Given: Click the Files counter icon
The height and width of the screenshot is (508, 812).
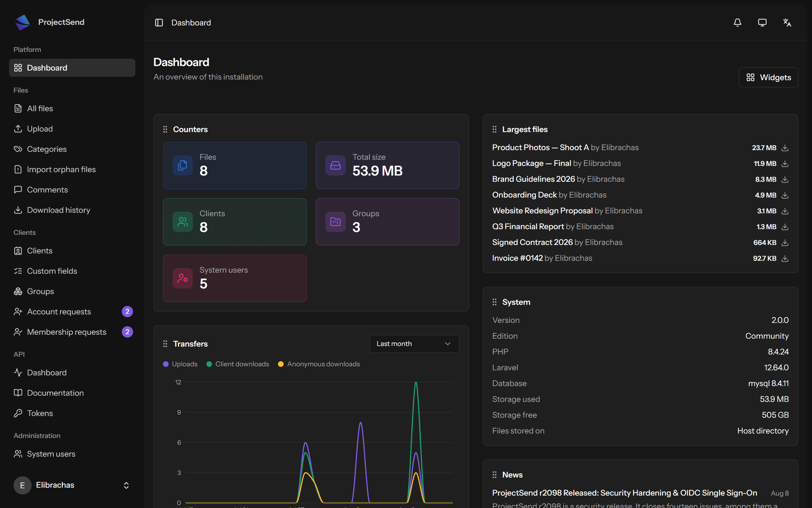Looking at the screenshot, I should (x=182, y=165).
